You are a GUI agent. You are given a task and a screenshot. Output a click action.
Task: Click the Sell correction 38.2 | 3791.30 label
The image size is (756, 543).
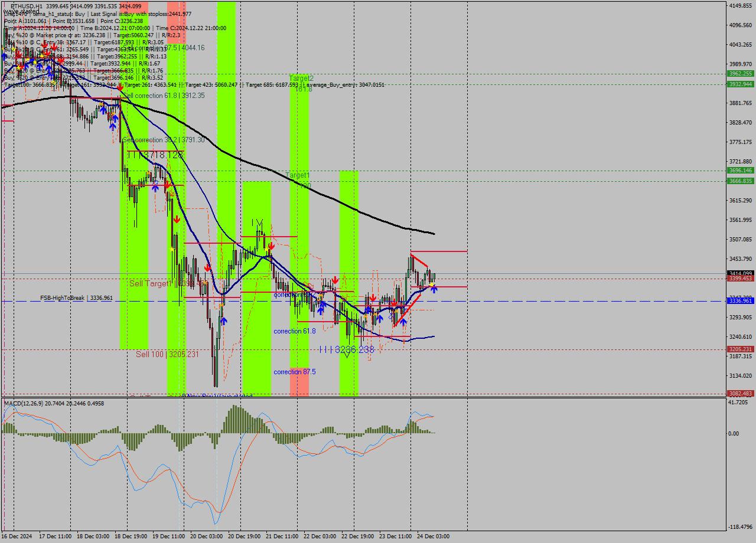[164, 140]
